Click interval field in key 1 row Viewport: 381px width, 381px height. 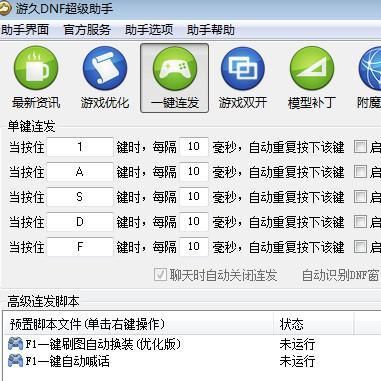click(194, 147)
